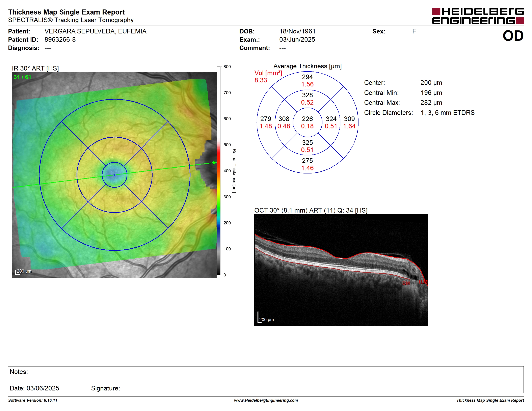The image size is (532, 411).
Task: Click the OCT B-scan image
Action: 341,270
